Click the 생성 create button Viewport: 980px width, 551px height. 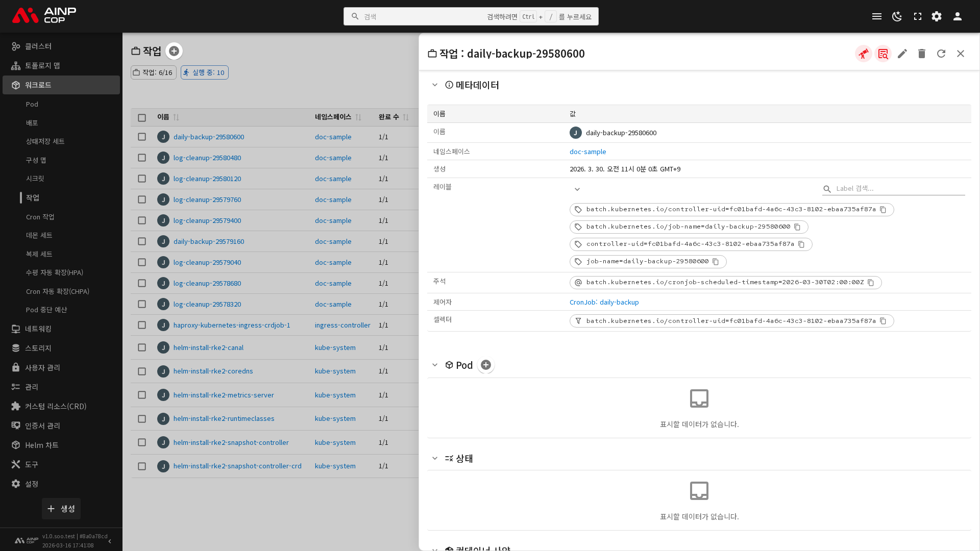coord(61,509)
